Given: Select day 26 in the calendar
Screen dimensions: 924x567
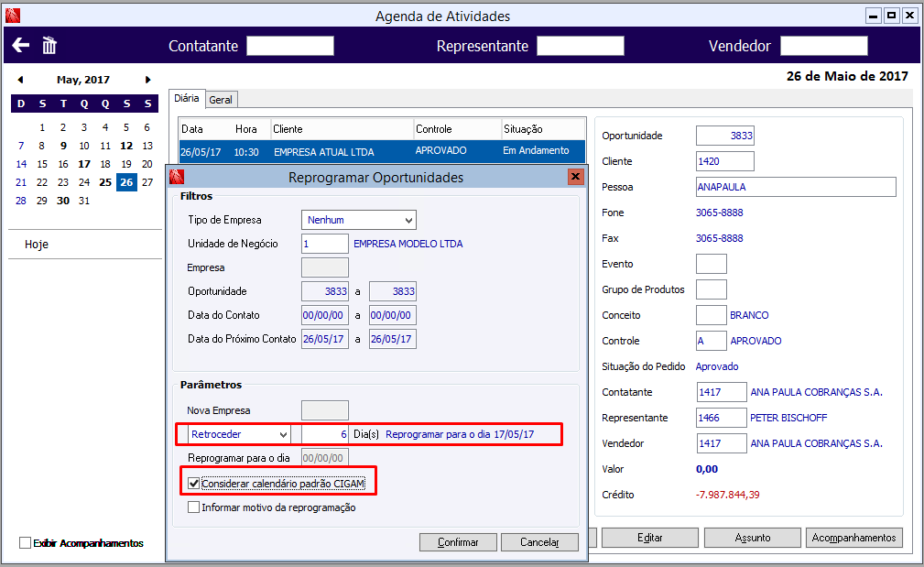Looking at the screenshot, I should pyautogui.click(x=126, y=182).
